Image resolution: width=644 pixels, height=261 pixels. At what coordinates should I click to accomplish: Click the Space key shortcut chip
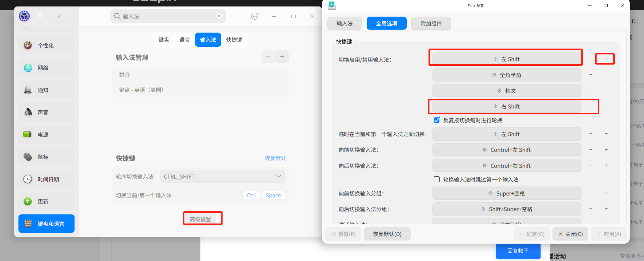273,195
